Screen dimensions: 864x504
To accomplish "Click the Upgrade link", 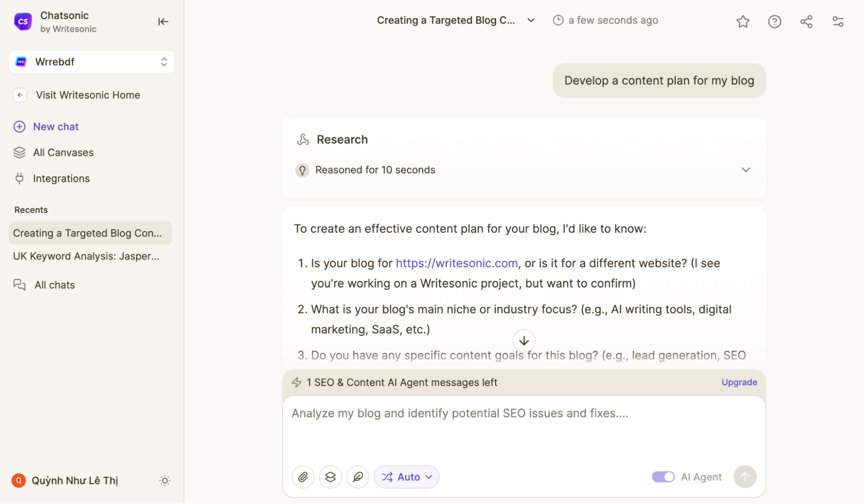I will pyautogui.click(x=739, y=382).
